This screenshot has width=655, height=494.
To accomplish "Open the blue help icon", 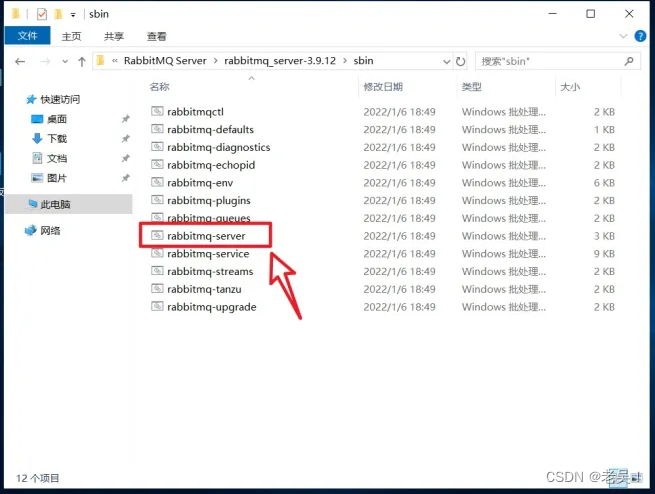I will click(640, 36).
